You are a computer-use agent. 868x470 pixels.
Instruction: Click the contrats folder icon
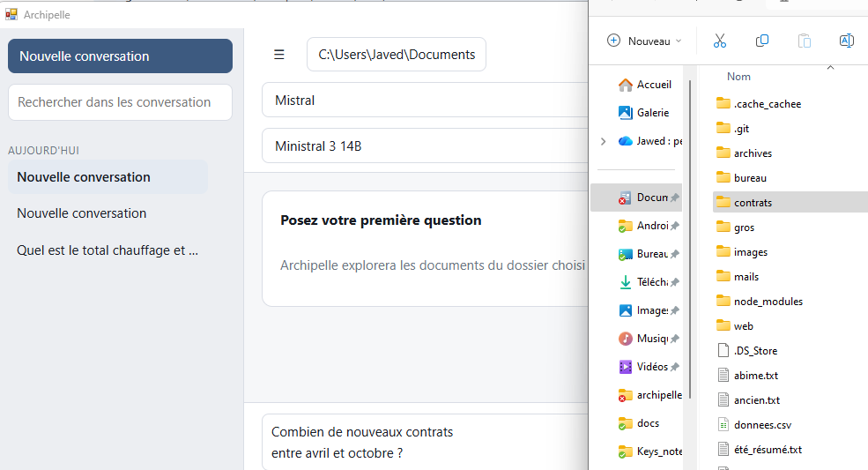coord(723,202)
